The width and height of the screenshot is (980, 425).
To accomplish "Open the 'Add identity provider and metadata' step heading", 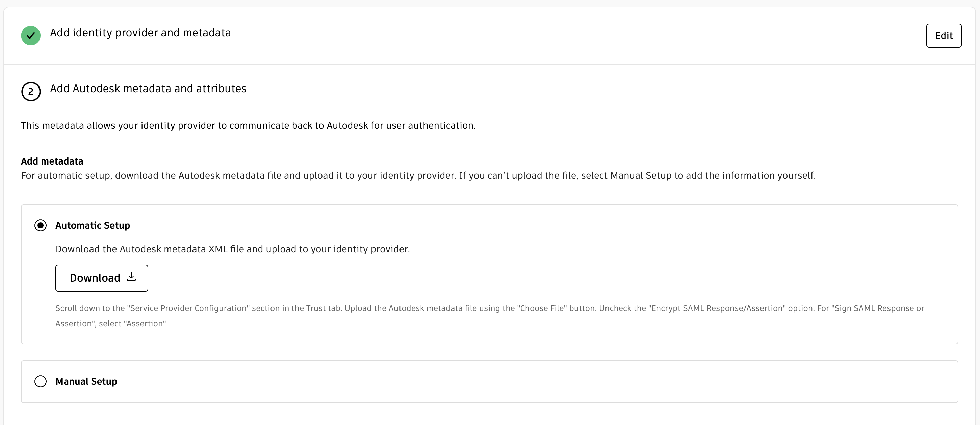I will (140, 33).
